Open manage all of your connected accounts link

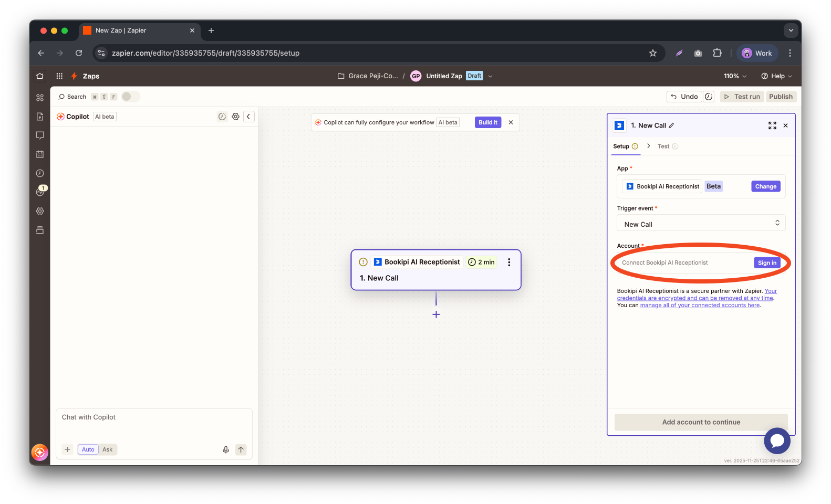(x=700, y=306)
